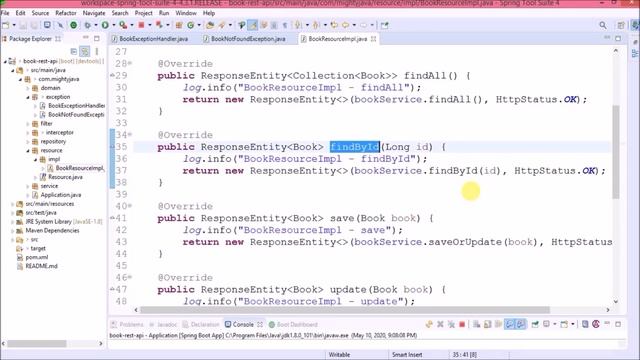The image size is (640, 360).
Task: Toggle Scroll Lock in Console toolbar
Action: click(x=487, y=324)
